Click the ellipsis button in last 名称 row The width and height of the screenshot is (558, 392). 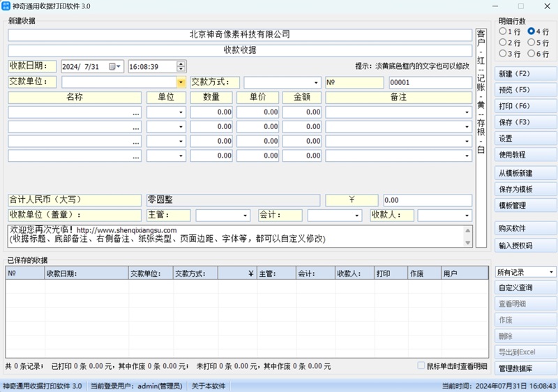pos(135,156)
